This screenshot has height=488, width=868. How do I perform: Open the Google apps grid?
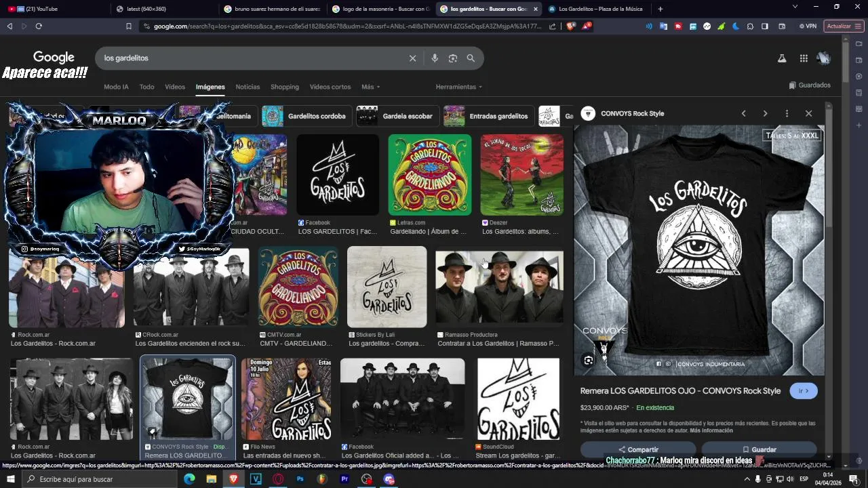pos(804,58)
